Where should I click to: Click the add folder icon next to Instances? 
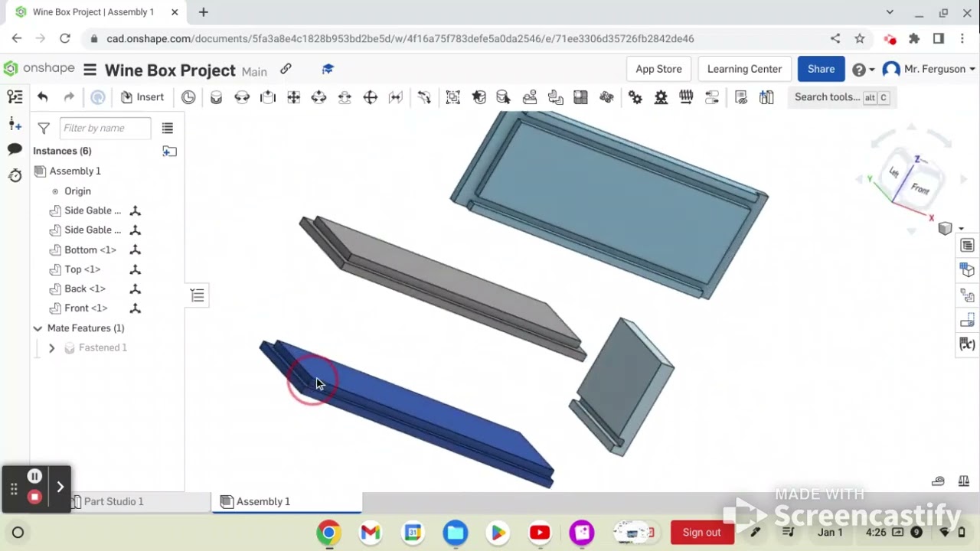pos(169,151)
